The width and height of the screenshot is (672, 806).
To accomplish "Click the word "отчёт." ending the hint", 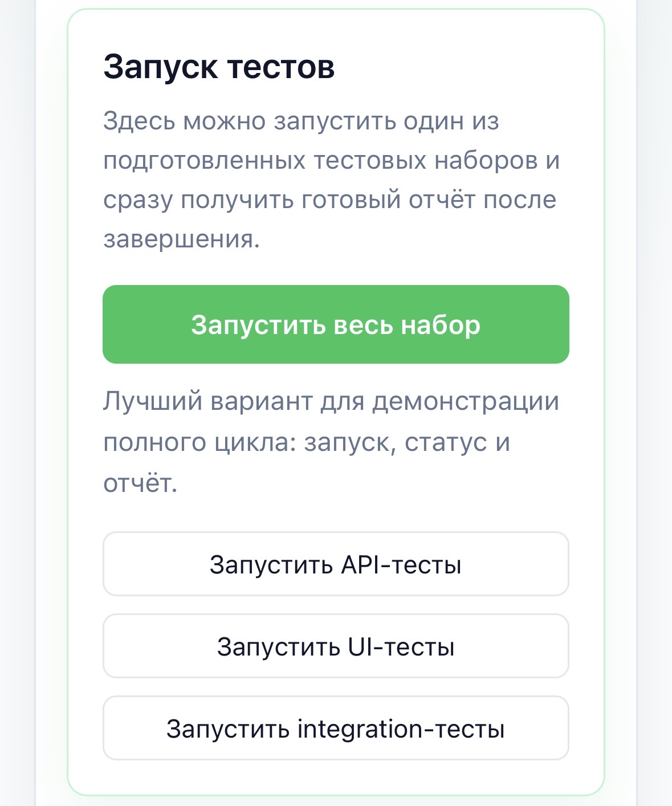I will click(140, 483).
